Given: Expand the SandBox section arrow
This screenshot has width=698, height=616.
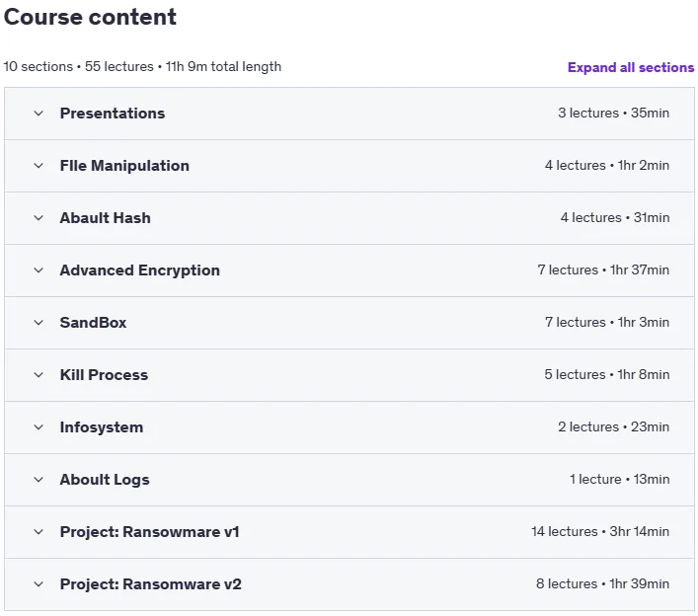Looking at the screenshot, I should [x=39, y=323].
